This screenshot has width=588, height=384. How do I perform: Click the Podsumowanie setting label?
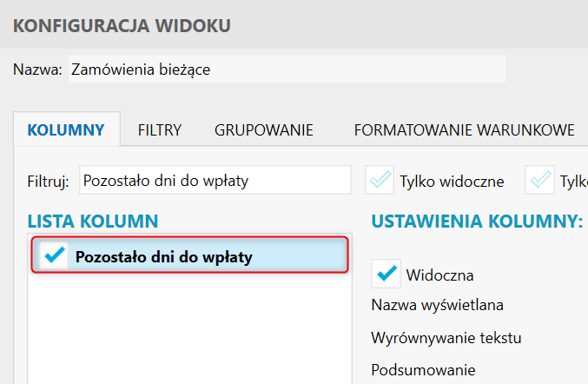click(x=423, y=369)
